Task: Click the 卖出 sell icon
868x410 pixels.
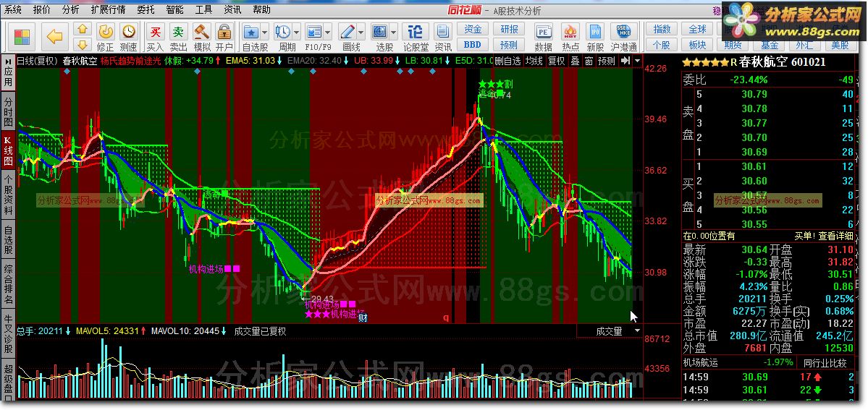Action: (178, 37)
